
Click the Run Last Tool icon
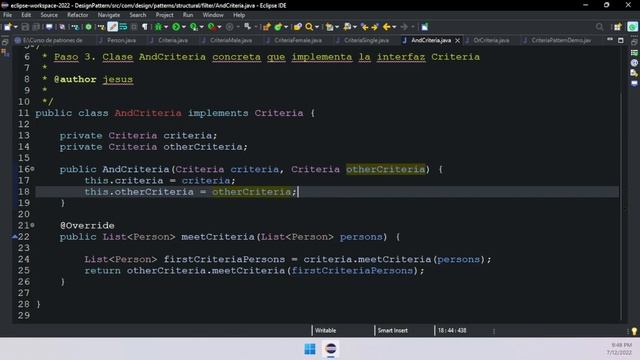point(211,27)
